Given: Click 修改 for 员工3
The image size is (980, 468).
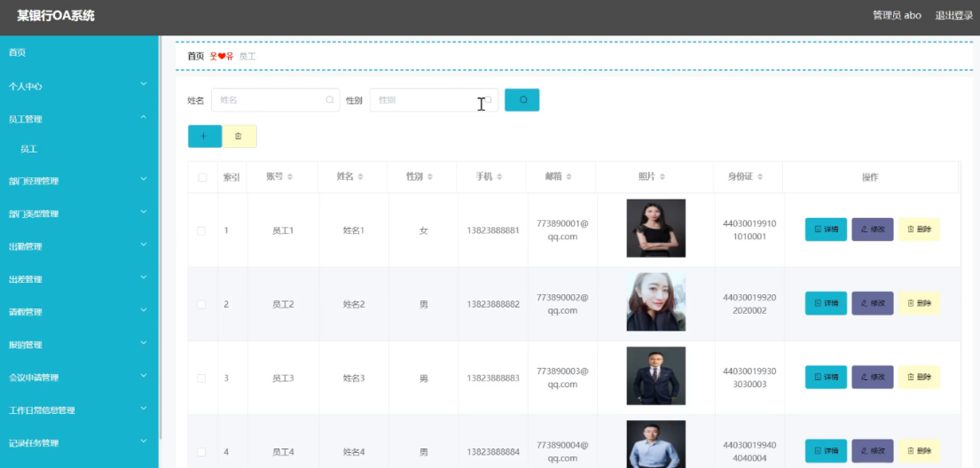Looking at the screenshot, I should (x=873, y=377).
